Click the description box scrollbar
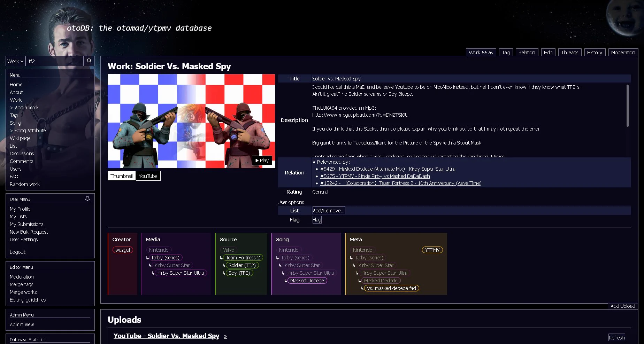 tap(627, 105)
